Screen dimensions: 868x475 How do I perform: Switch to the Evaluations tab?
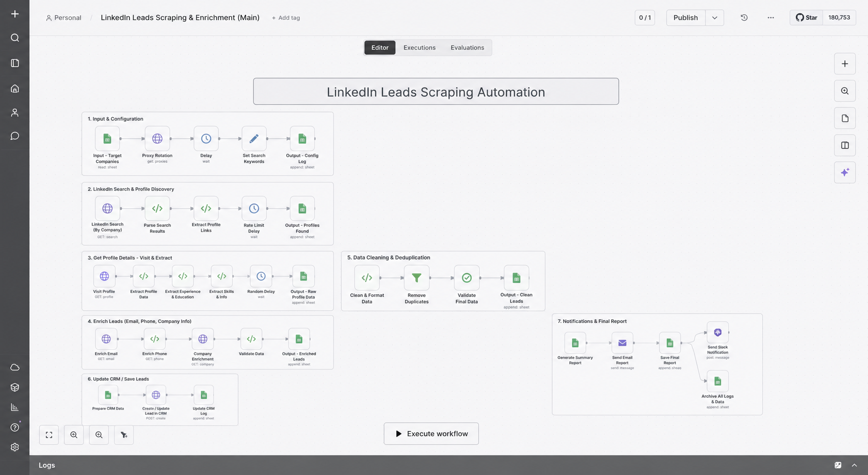pos(467,48)
